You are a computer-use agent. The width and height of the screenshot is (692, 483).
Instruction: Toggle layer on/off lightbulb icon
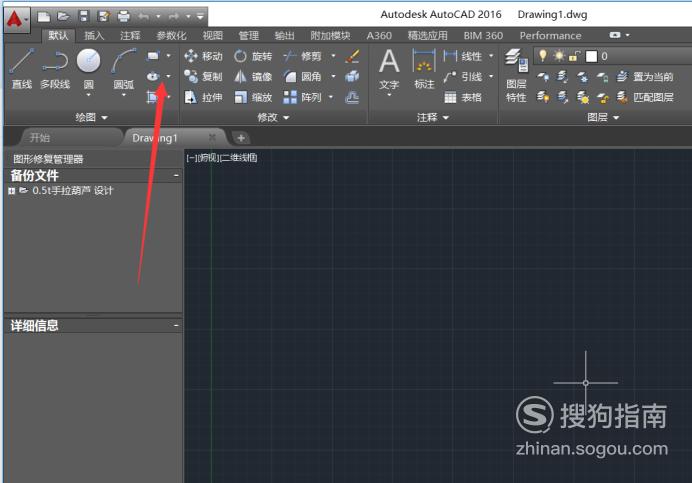coord(543,56)
